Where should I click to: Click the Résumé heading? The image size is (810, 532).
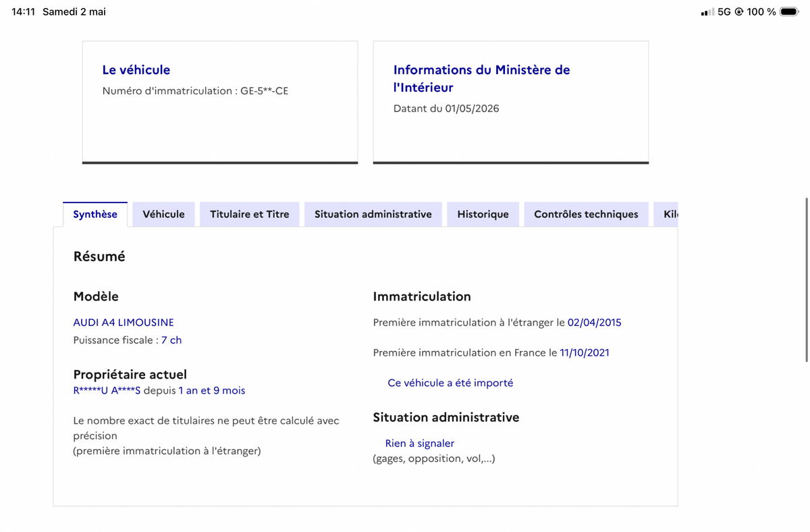[x=99, y=257]
